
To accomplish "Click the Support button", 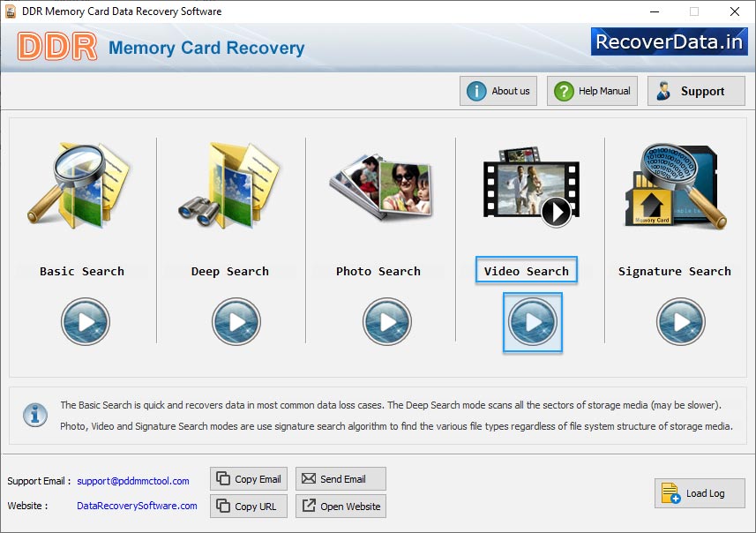I will (x=696, y=91).
